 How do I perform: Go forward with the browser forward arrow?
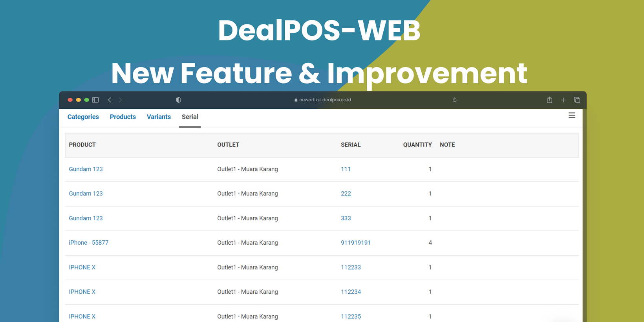tap(121, 100)
